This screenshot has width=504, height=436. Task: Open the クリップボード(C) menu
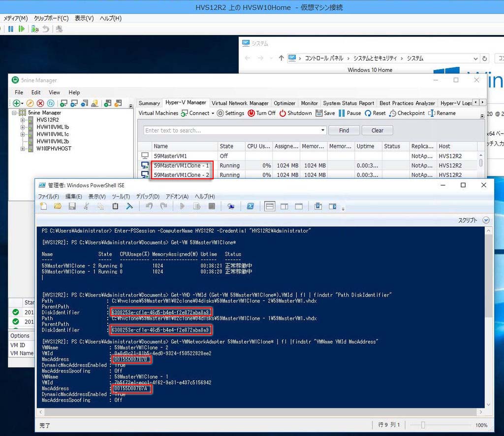click(51, 18)
